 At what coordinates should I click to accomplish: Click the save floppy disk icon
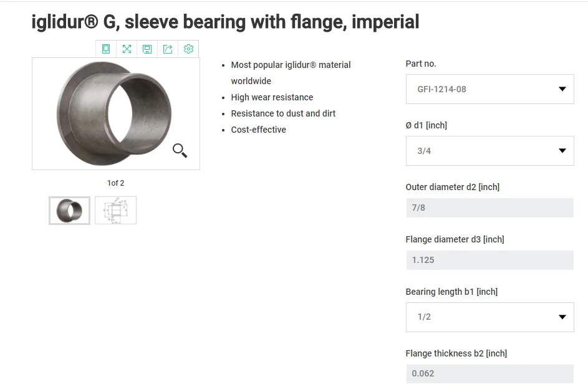tap(147, 49)
